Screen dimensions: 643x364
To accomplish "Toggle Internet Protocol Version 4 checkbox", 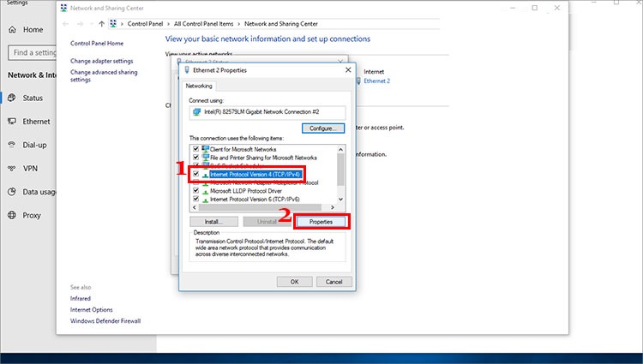I will (x=196, y=174).
